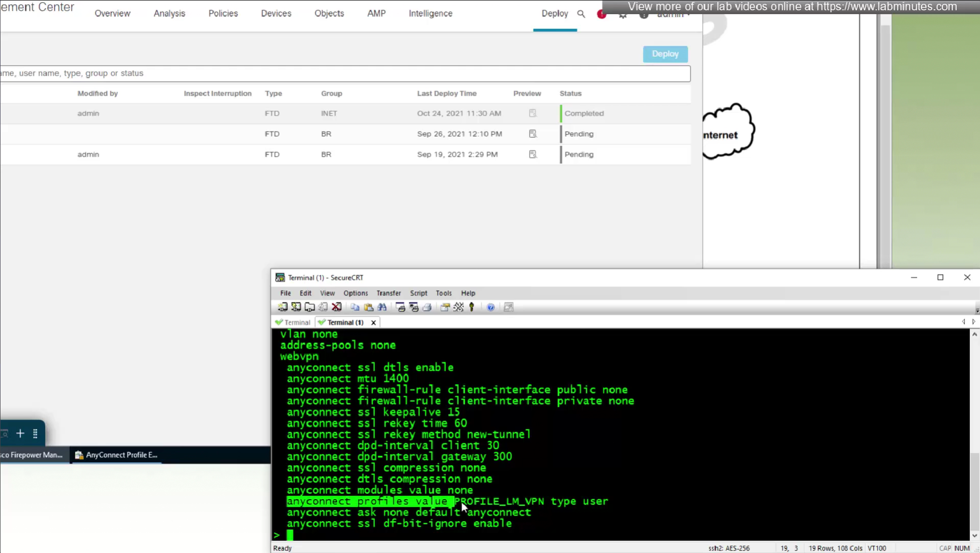Click the FMC search magnifier icon
This screenshot has width=980, height=553.
(x=580, y=14)
